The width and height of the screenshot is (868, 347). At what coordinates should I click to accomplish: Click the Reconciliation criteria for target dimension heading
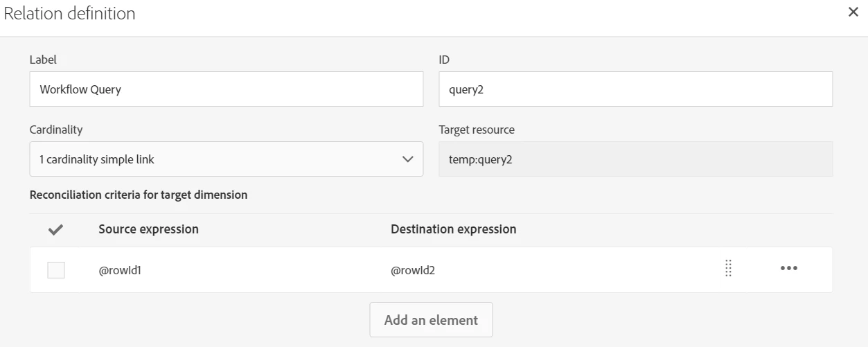click(x=139, y=195)
